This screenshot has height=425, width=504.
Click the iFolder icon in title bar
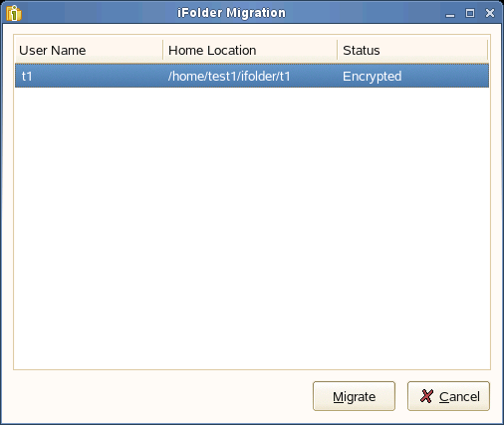14,13
